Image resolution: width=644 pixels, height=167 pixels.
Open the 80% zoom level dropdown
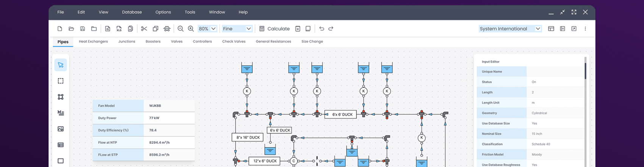point(207,28)
